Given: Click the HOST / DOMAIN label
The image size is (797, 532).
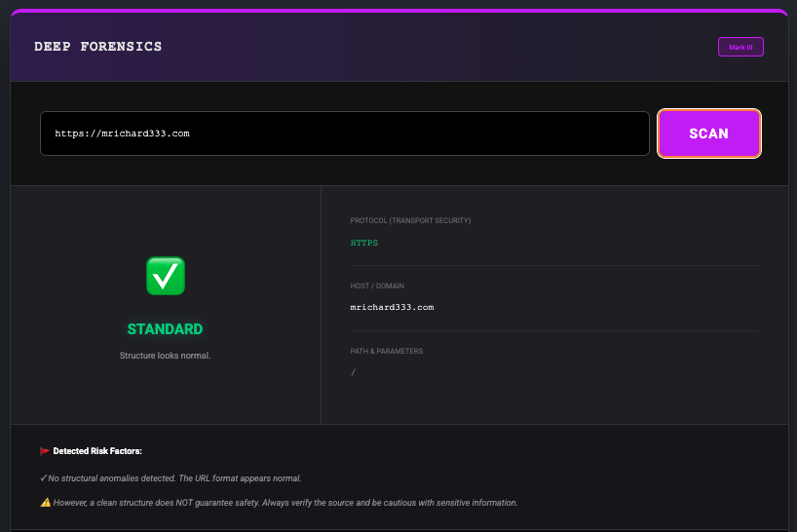Looking at the screenshot, I should coord(377,285).
